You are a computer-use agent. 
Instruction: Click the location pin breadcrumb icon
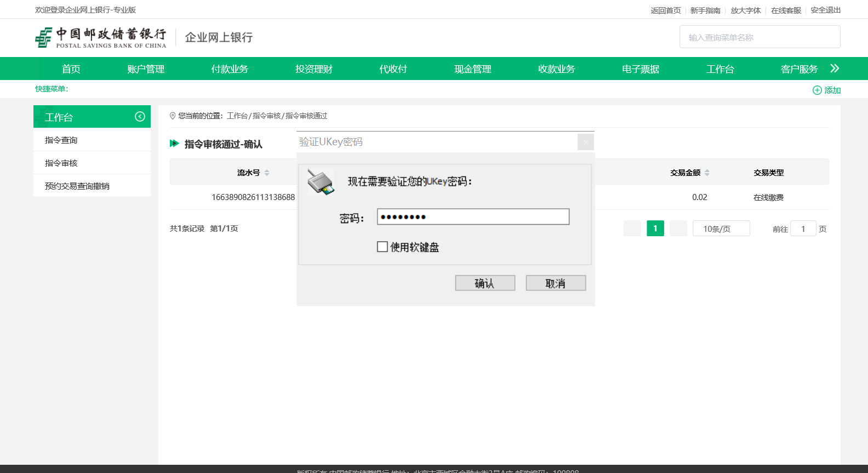173,116
